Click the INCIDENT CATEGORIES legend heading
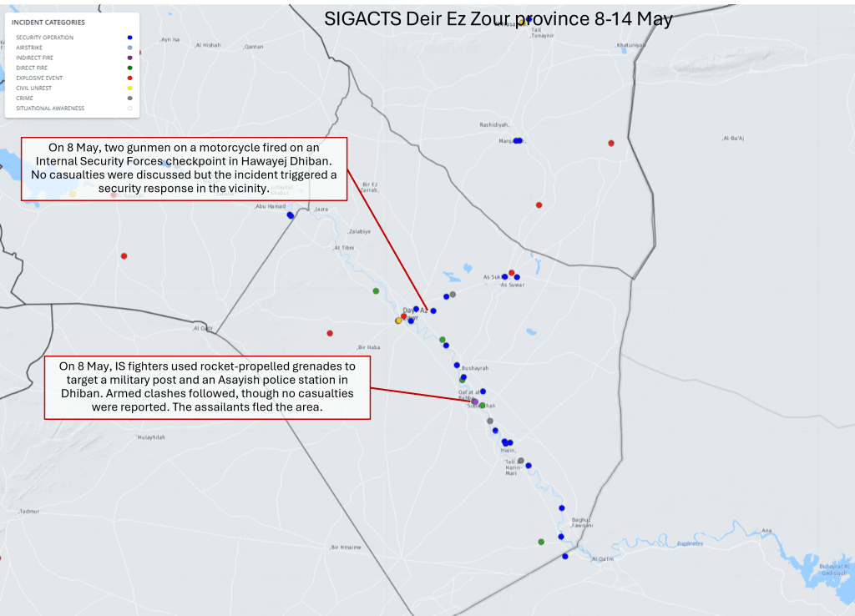Viewport: 855px width, 616px height. 48,23
